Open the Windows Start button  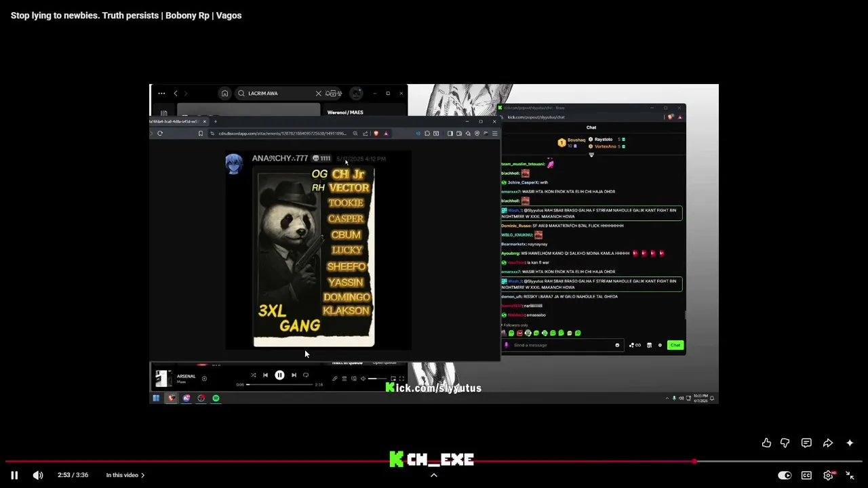[156, 399]
